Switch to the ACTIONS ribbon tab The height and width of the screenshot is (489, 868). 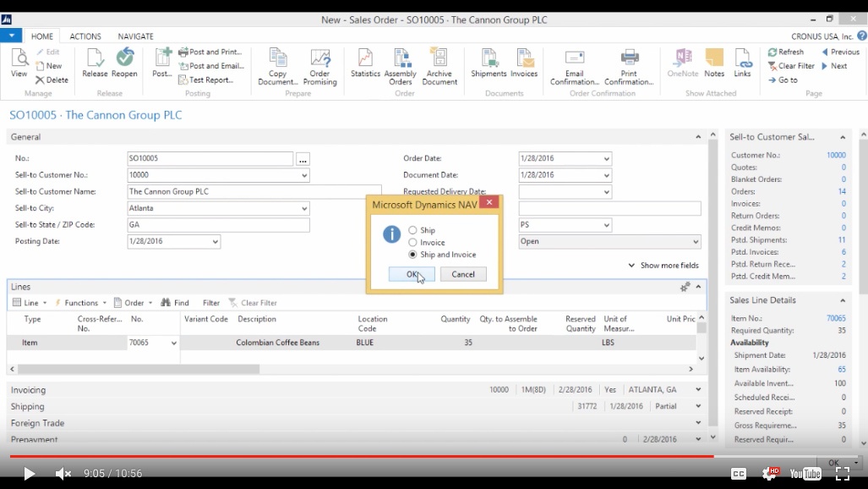click(x=85, y=36)
